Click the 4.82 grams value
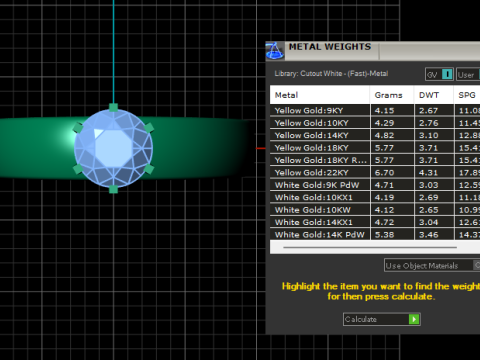 384,135
